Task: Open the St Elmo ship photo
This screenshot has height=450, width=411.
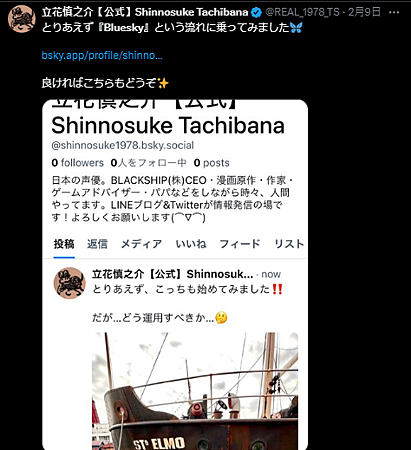Action: [x=195, y=391]
